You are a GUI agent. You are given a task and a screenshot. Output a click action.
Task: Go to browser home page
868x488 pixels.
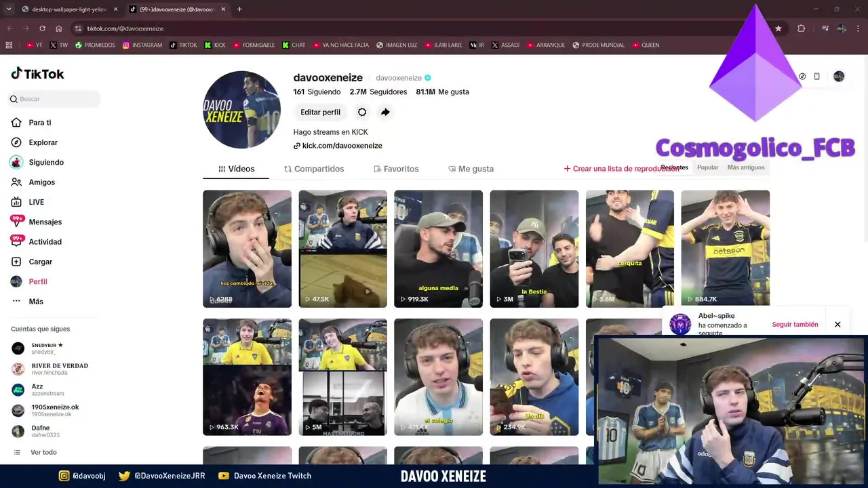[59, 28]
